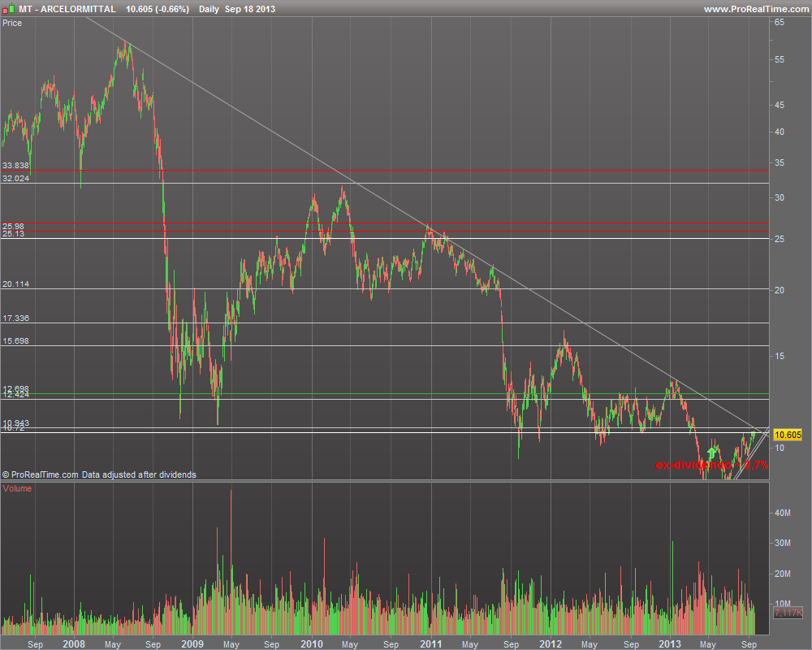Click the 7,117K volume value tag

[788, 613]
